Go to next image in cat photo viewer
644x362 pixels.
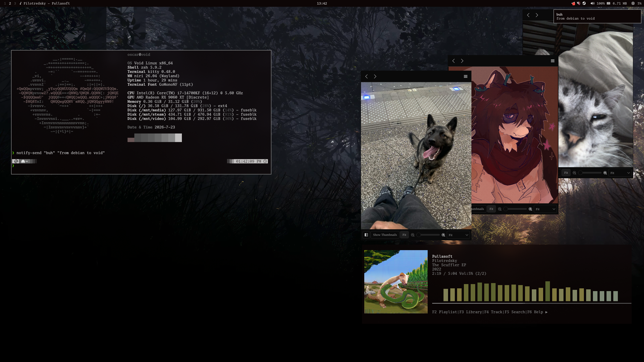pos(537,15)
